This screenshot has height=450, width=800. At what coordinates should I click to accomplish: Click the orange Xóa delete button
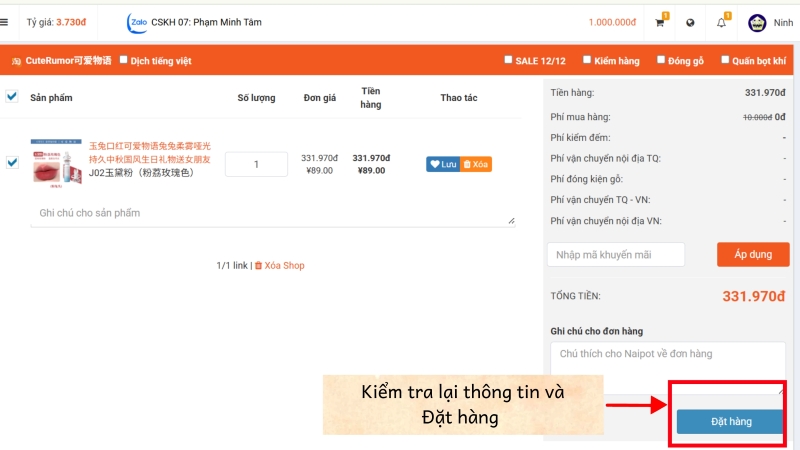476,164
